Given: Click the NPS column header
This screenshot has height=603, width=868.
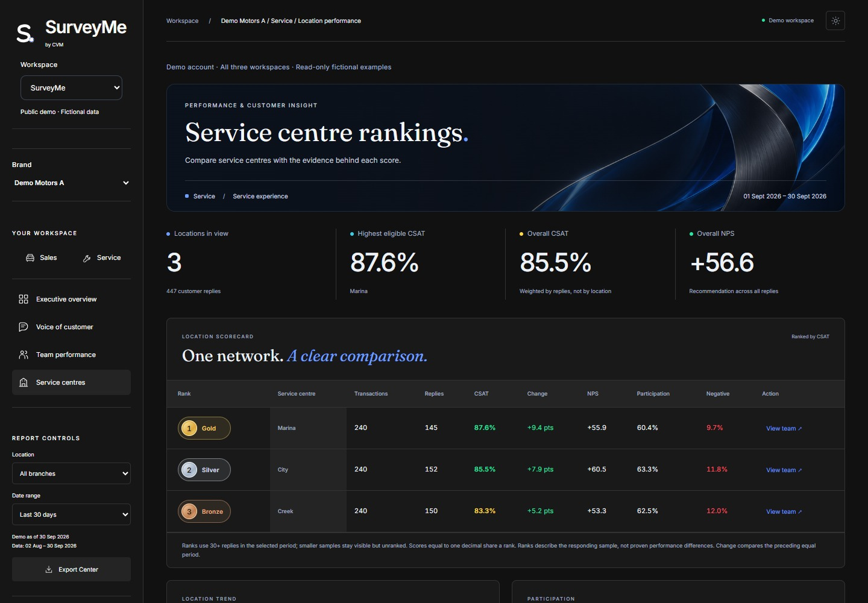Looking at the screenshot, I should [593, 394].
